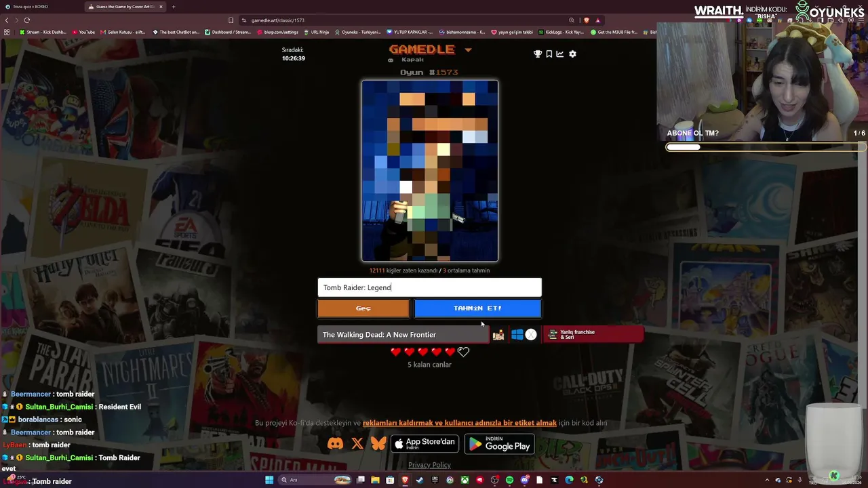Open Task View on the taskbar

click(359, 480)
